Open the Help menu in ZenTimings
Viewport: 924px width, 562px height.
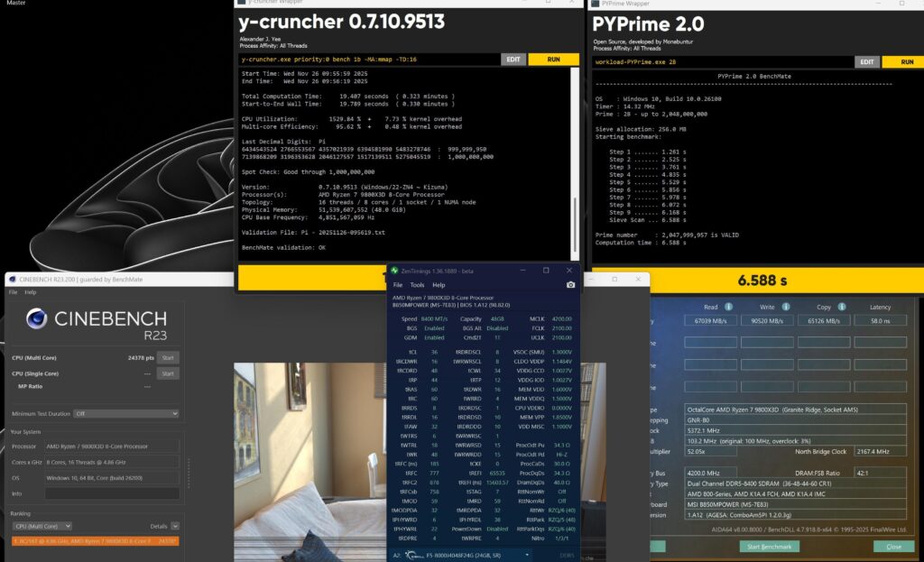(439, 285)
